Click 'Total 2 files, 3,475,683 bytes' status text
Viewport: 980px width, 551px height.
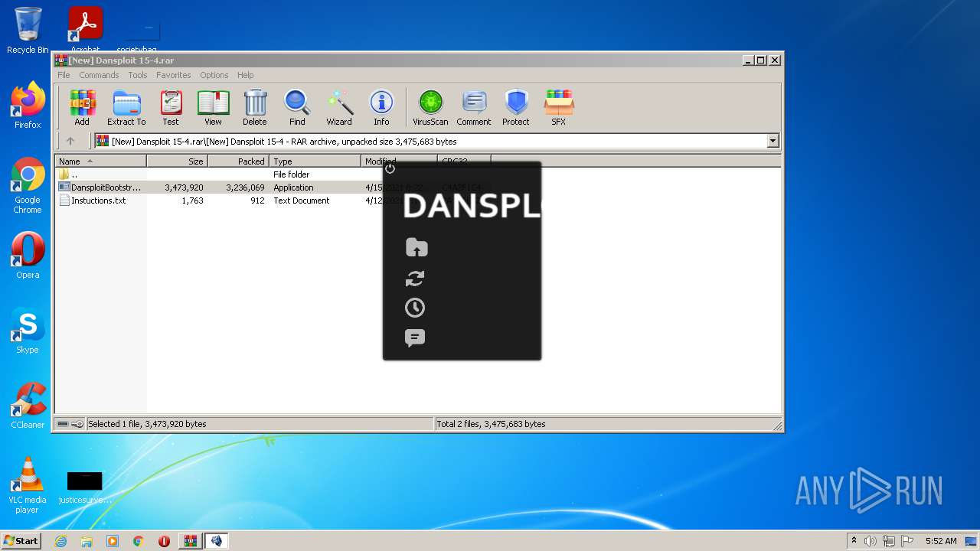pyautogui.click(x=491, y=424)
